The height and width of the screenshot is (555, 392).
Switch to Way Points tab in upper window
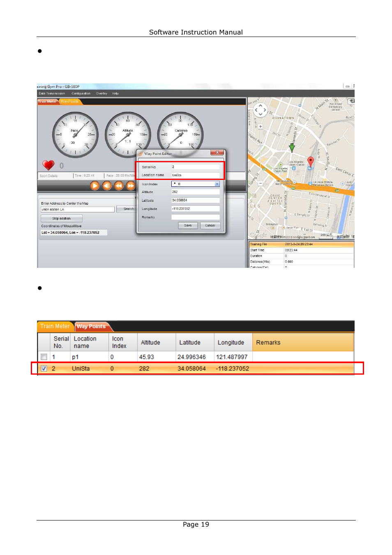coord(69,101)
